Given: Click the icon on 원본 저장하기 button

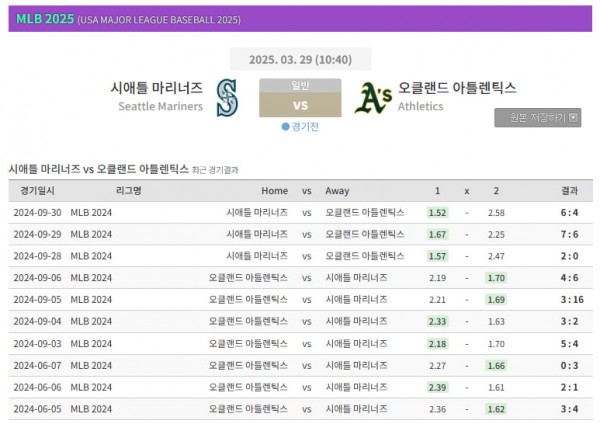Looking at the screenshot, I should point(573,117).
